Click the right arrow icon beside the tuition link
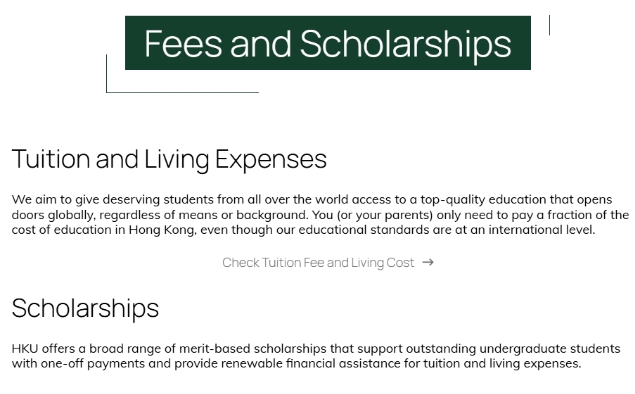The height and width of the screenshot is (394, 635). click(x=428, y=262)
